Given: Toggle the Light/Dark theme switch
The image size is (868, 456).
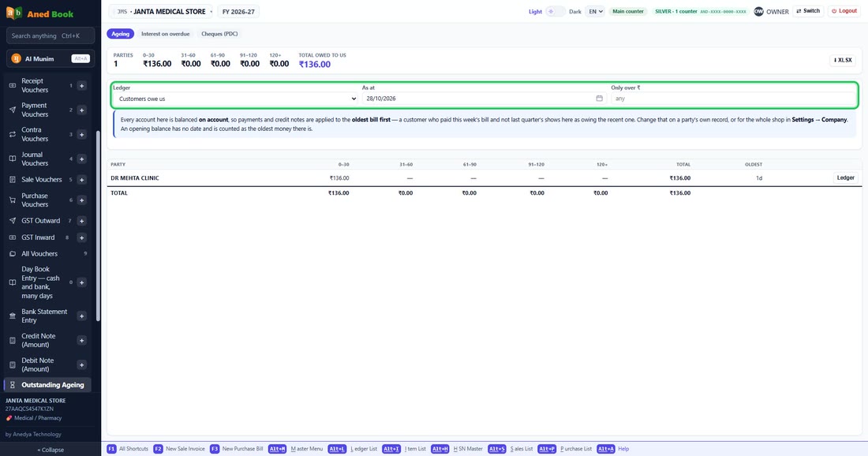Looking at the screenshot, I should tap(556, 12).
